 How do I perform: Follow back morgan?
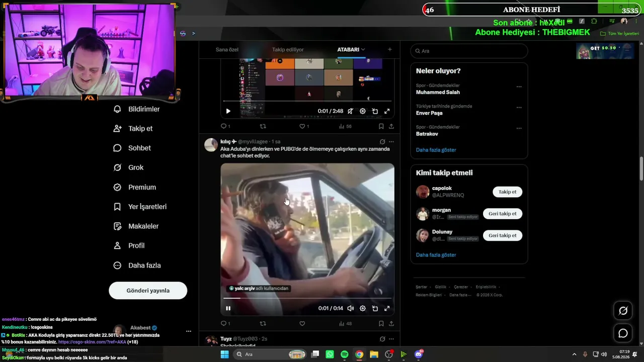click(502, 214)
